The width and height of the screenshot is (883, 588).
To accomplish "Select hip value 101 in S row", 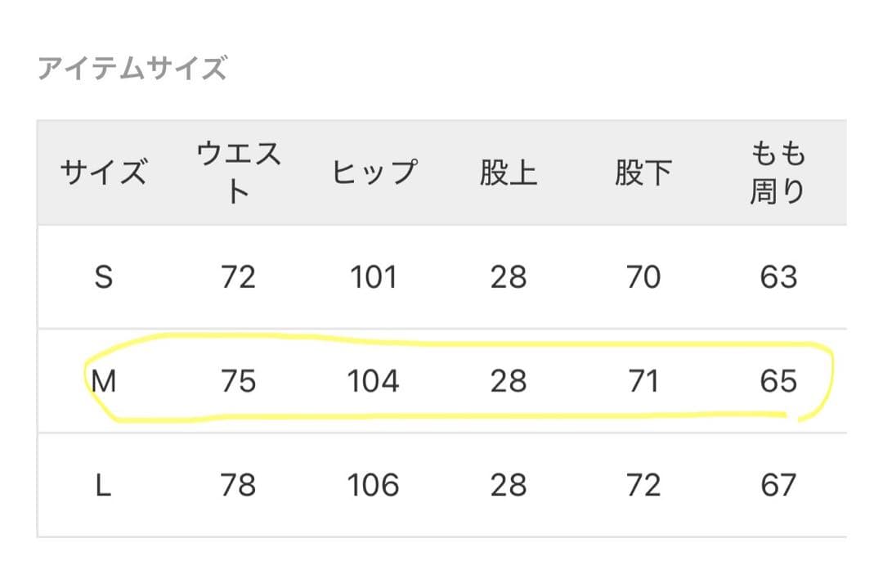I will coord(374,277).
